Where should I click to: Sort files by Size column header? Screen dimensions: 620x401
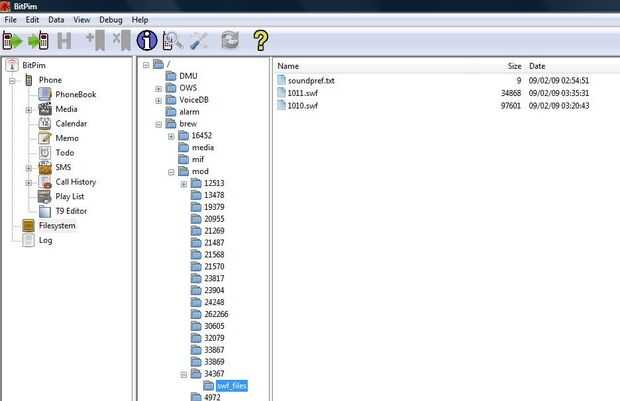coord(514,66)
